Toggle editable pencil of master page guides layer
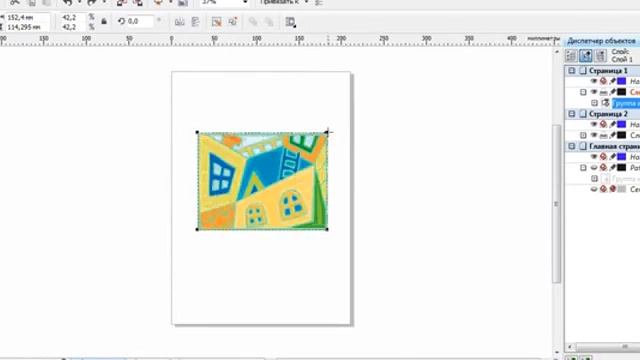The width and height of the screenshot is (640, 360). [612, 157]
